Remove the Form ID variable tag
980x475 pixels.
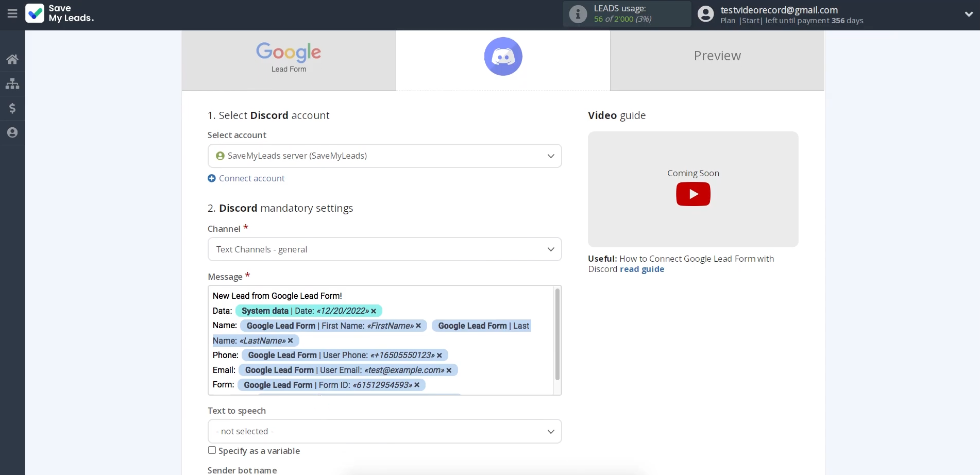click(x=417, y=385)
